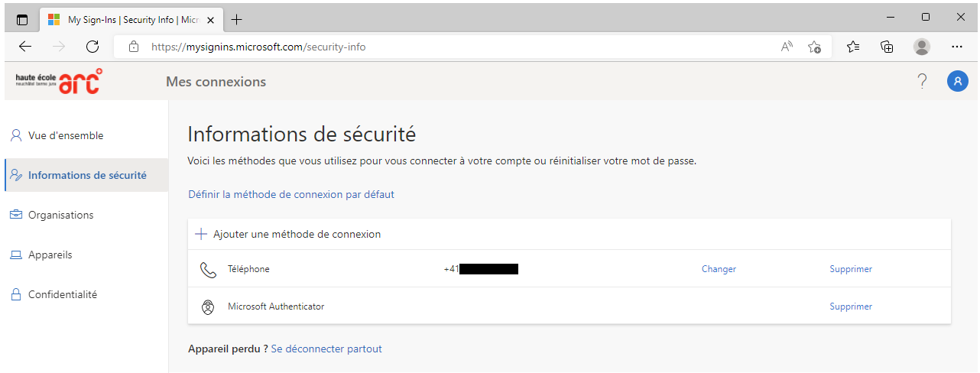Open the tab actions menu icon
The width and height of the screenshot is (980, 373).
coord(22,19)
